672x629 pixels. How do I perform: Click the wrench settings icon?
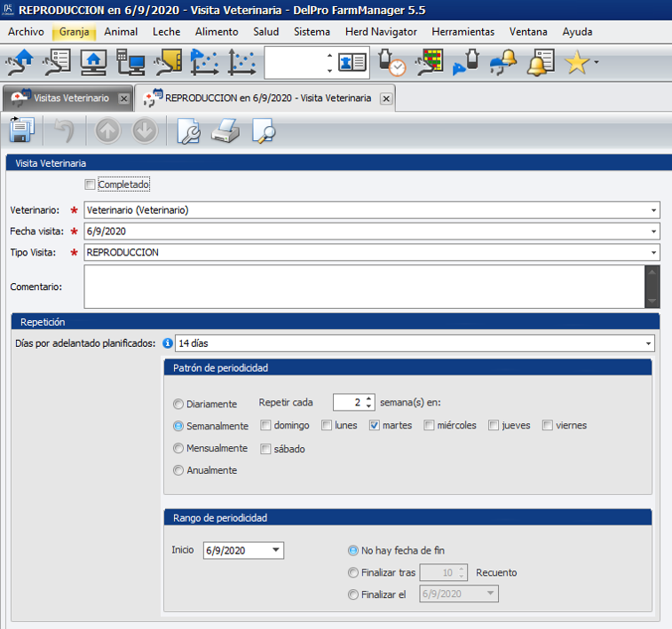[x=189, y=131]
